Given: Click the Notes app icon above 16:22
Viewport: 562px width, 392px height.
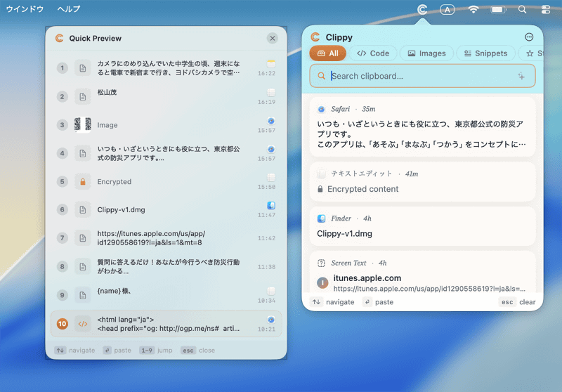Looking at the screenshot, I should (x=271, y=64).
